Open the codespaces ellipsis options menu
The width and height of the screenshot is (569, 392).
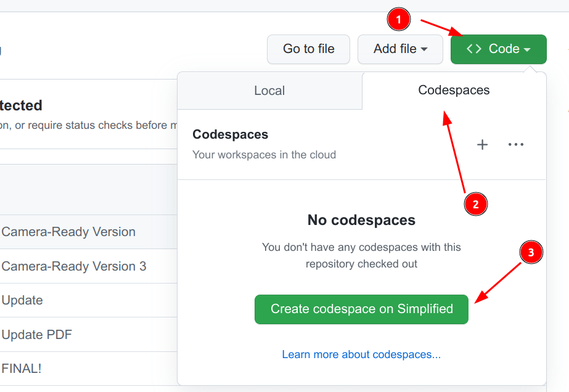516,144
